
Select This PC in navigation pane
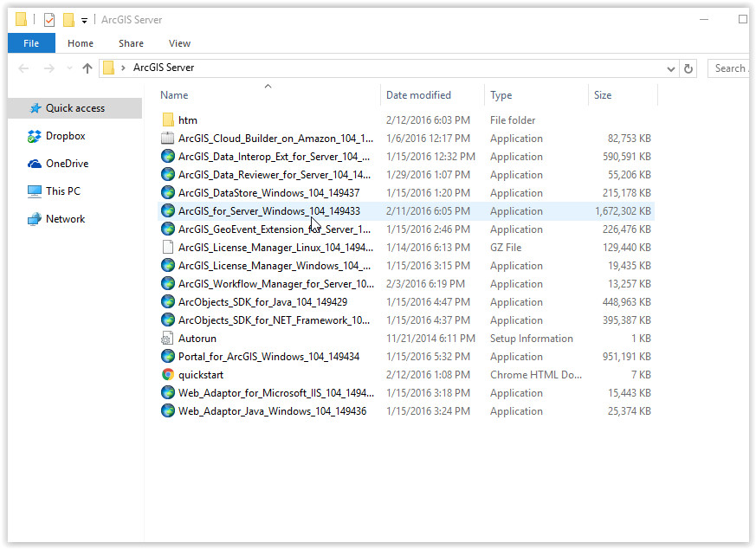coord(54,191)
